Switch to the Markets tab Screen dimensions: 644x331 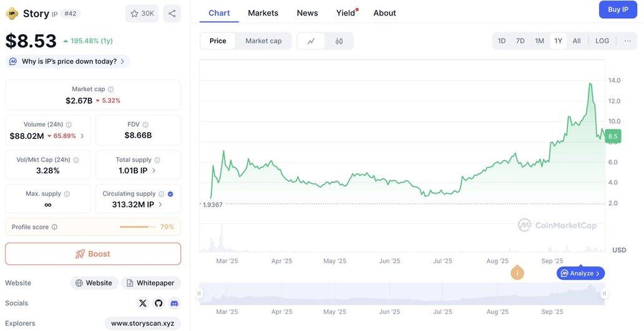click(263, 13)
